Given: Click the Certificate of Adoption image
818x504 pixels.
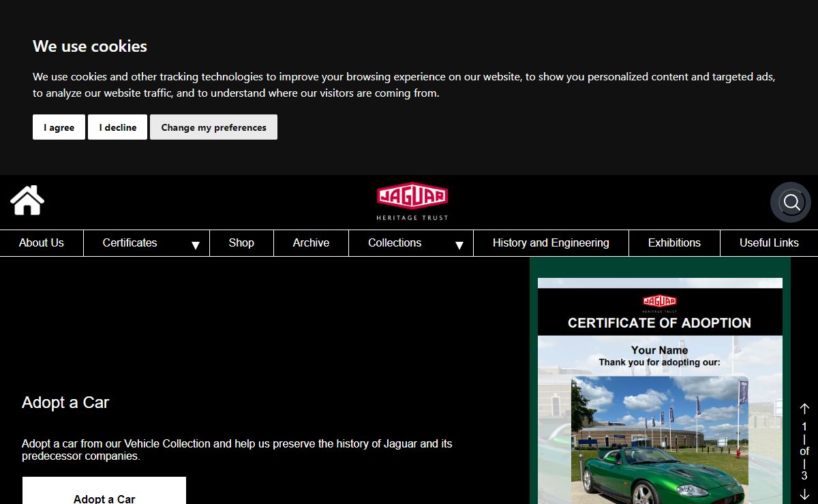Looking at the screenshot, I should [x=660, y=391].
